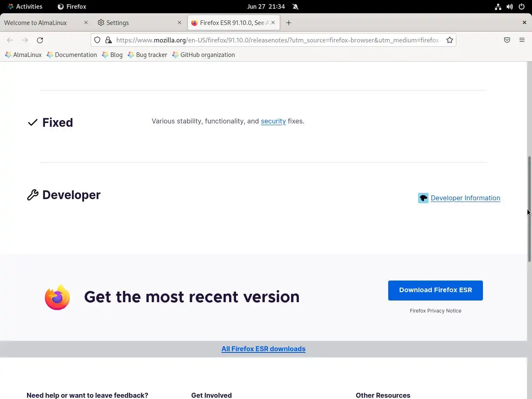The image size is (532, 399).
Task: Follow the security fixes link
Action: point(273,121)
